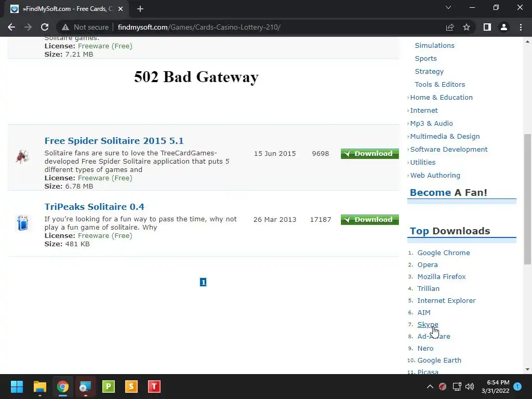The image size is (532, 399).
Task: Expand the Software Development category
Action: click(x=448, y=149)
